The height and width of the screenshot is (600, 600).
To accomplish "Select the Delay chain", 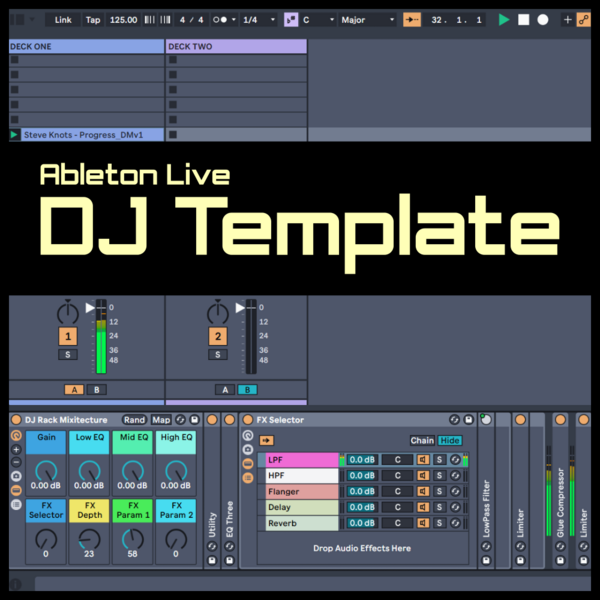I will (302, 507).
